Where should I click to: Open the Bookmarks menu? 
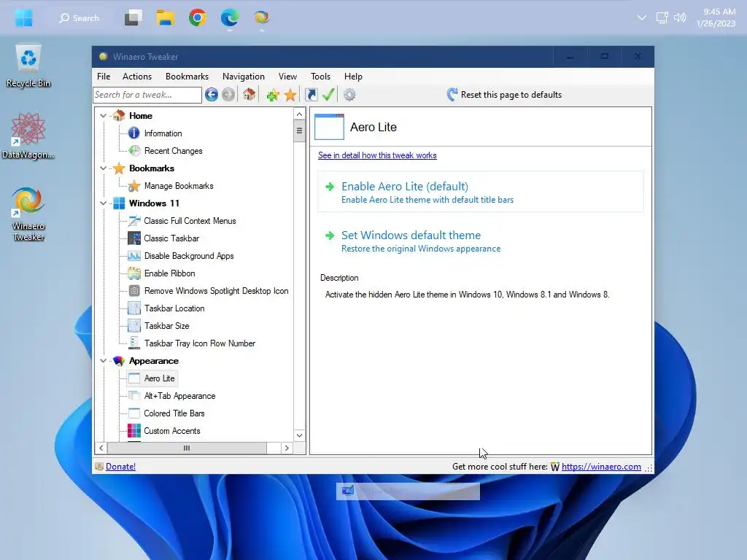pyautogui.click(x=187, y=77)
